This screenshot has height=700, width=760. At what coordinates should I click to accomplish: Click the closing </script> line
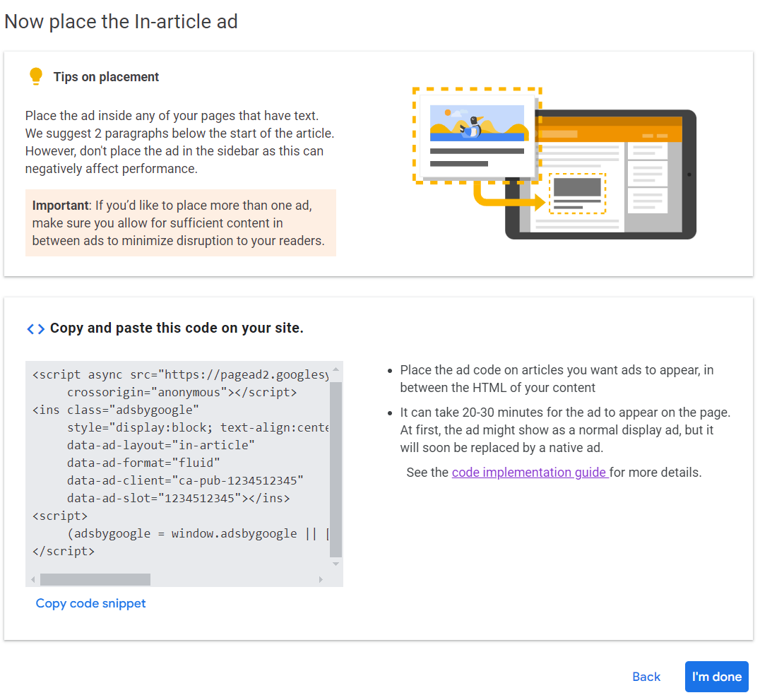click(64, 551)
